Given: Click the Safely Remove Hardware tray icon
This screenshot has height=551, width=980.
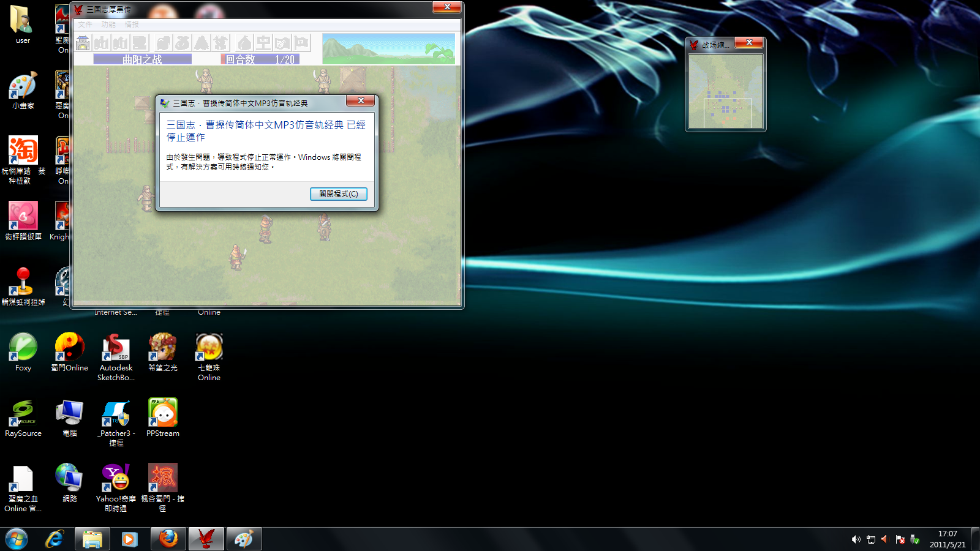Looking at the screenshot, I should [914, 539].
